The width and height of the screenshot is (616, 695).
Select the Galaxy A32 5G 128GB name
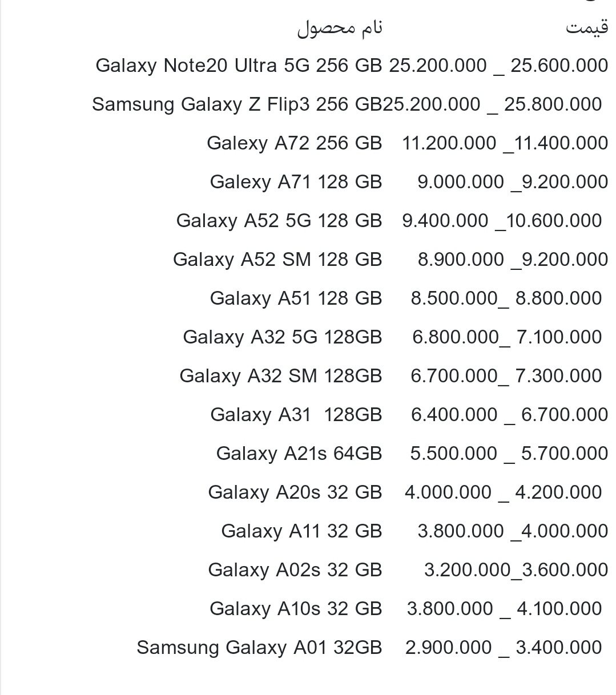(x=282, y=337)
